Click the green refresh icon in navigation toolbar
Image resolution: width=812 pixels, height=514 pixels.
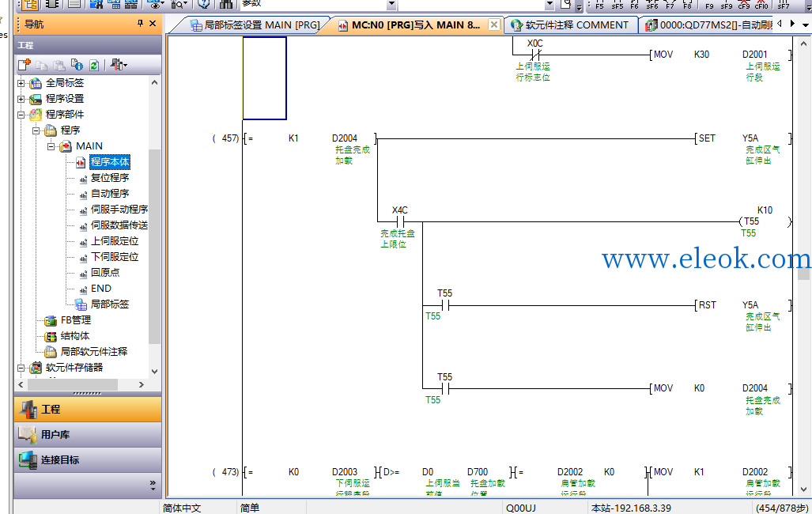coord(94,65)
